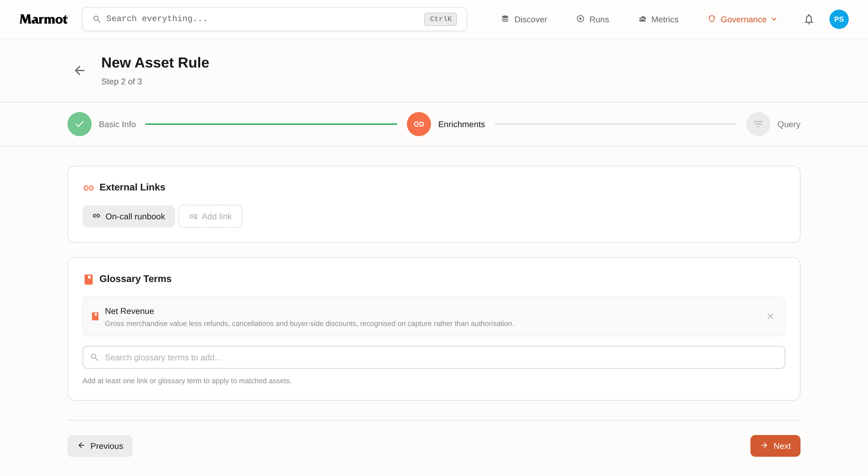Open the Runs page
Screen dimensions: 868x476
[593, 19]
